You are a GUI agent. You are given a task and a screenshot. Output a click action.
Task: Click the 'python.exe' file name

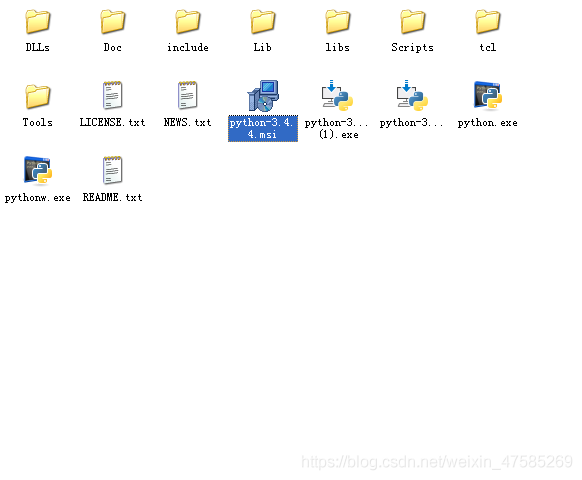pyautogui.click(x=487, y=123)
